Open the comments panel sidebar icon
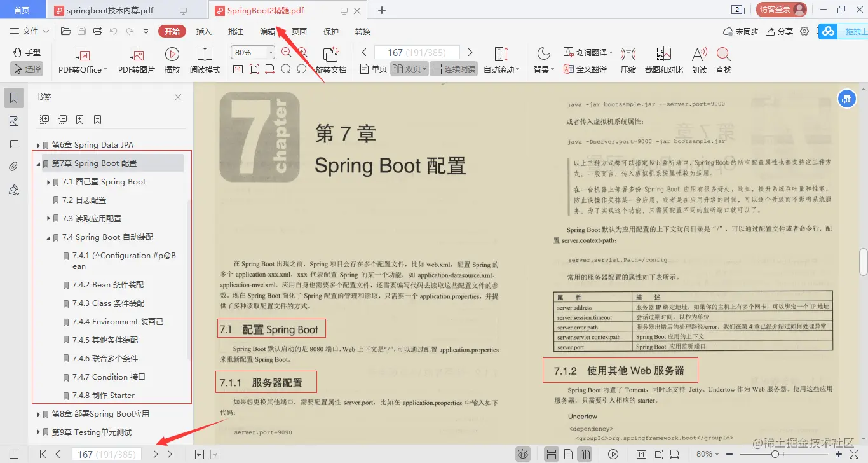This screenshot has height=463, width=868. (x=14, y=144)
